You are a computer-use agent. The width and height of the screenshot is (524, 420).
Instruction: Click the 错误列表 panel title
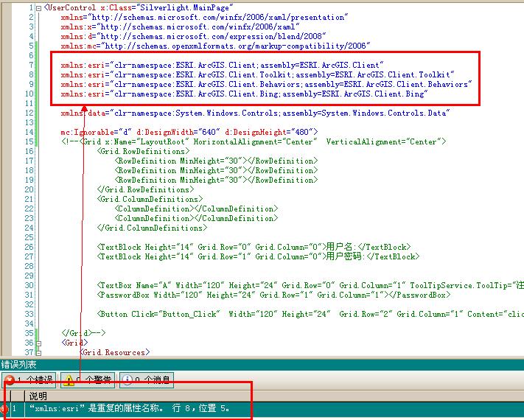pyautogui.click(x=19, y=364)
